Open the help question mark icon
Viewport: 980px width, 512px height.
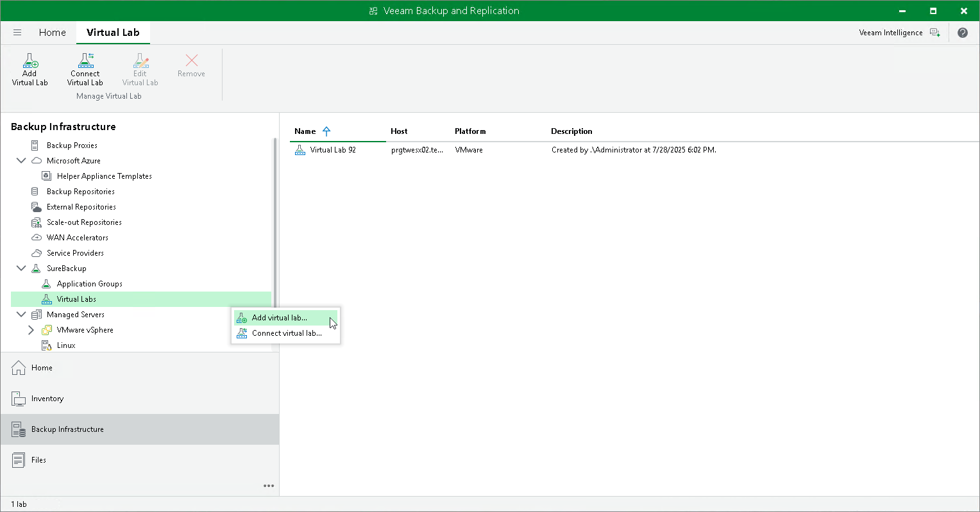[x=963, y=33]
